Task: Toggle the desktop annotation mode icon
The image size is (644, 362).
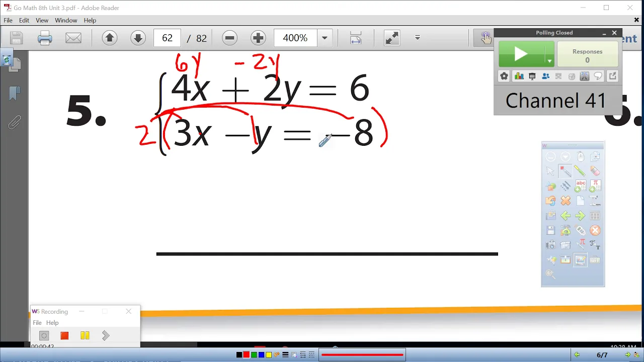Action: point(580,260)
